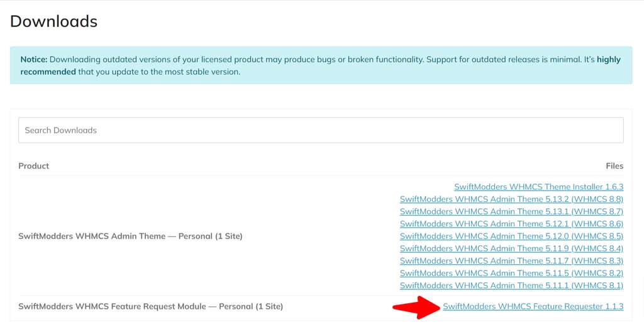Get Admin Theme 5.12.0 (WHMCS 8.5)
The image size is (644, 334).
point(511,236)
